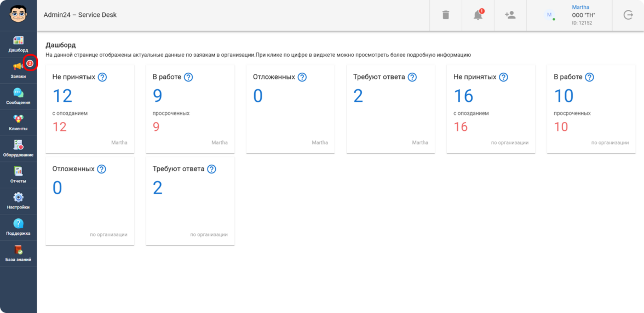Open База знаний knowledge base

[18, 253]
